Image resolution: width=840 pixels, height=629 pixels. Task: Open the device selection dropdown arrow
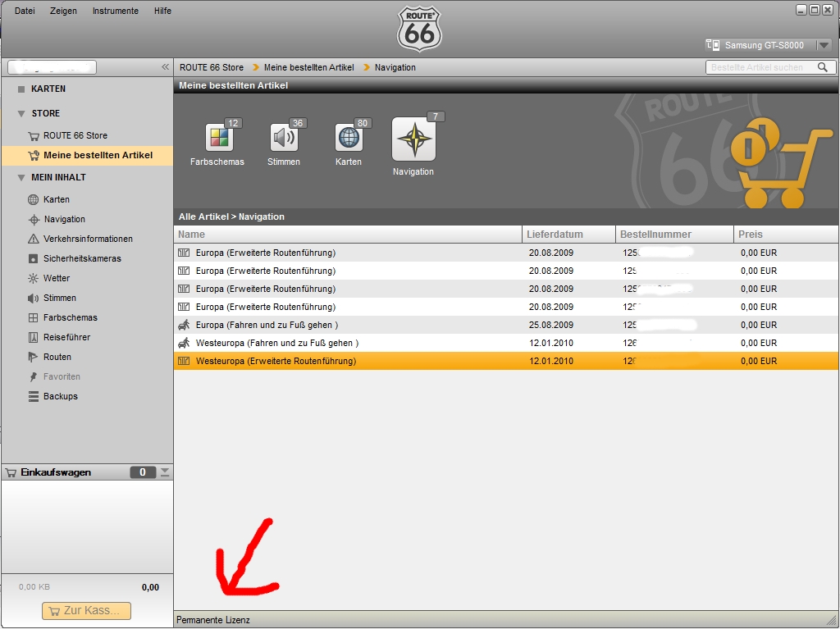824,45
